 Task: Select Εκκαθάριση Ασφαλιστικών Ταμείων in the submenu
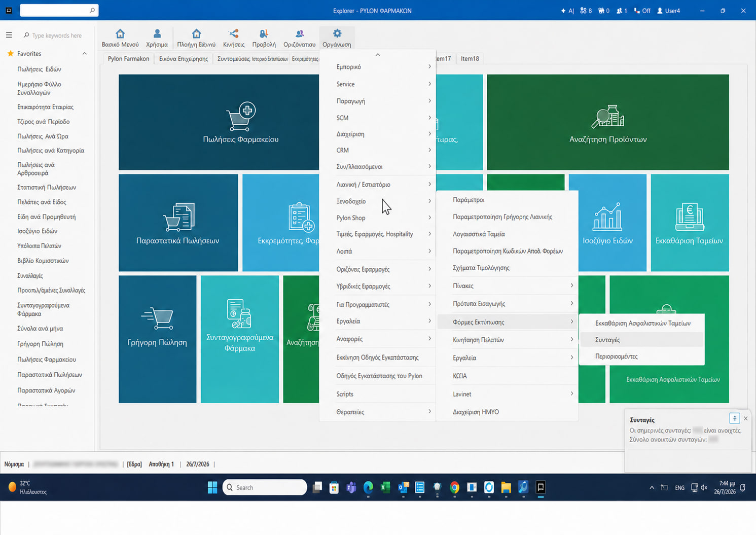(x=642, y=323)
